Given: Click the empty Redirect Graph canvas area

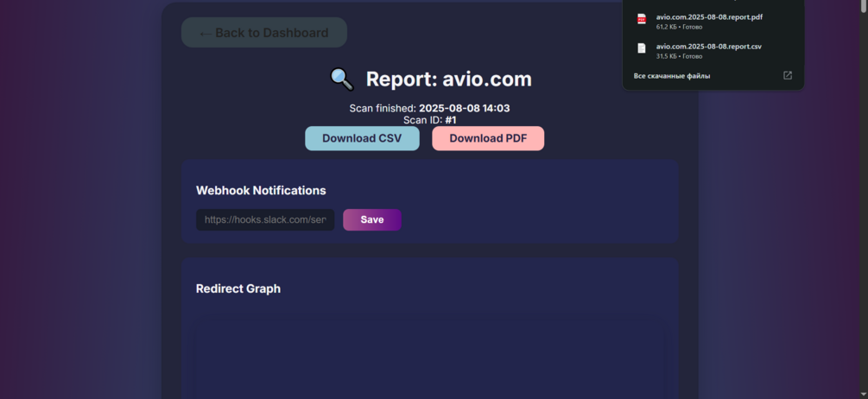Looking at the screenshot, I should coord(429,360).
